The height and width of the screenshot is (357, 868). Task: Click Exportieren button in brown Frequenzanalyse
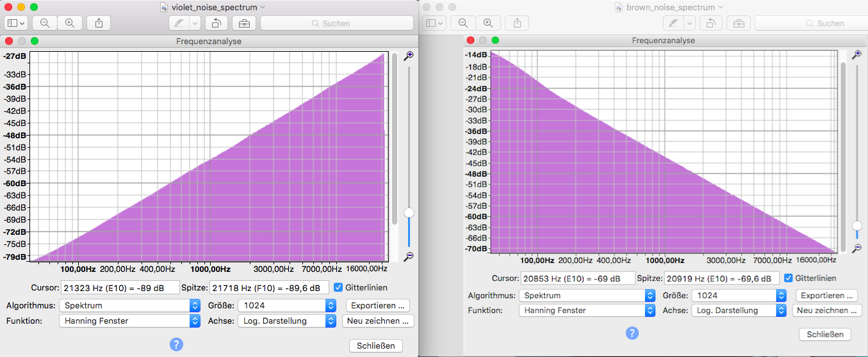826,296
